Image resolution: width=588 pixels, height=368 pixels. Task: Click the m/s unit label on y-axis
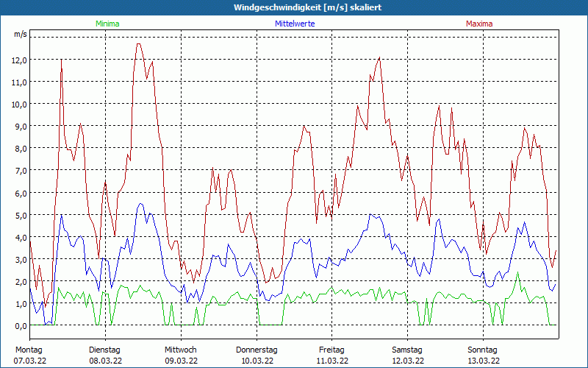(x=20, y=35)
